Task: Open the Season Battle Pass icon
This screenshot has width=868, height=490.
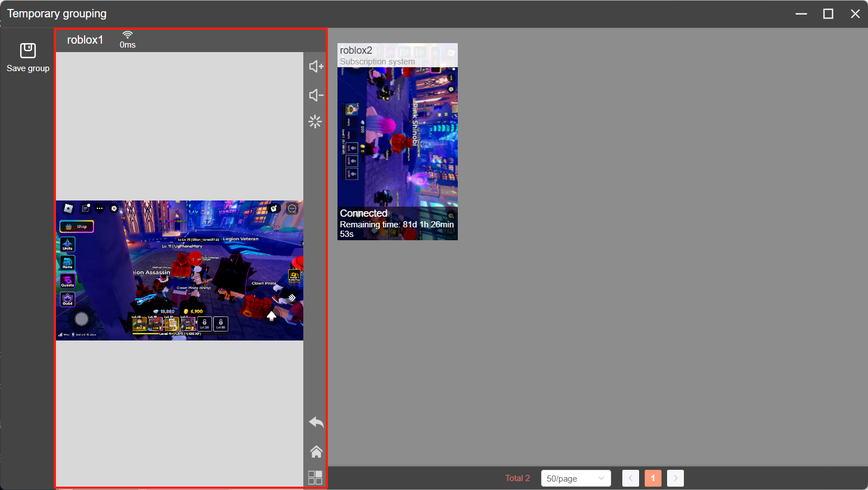Action: click(x=294, y=275)
